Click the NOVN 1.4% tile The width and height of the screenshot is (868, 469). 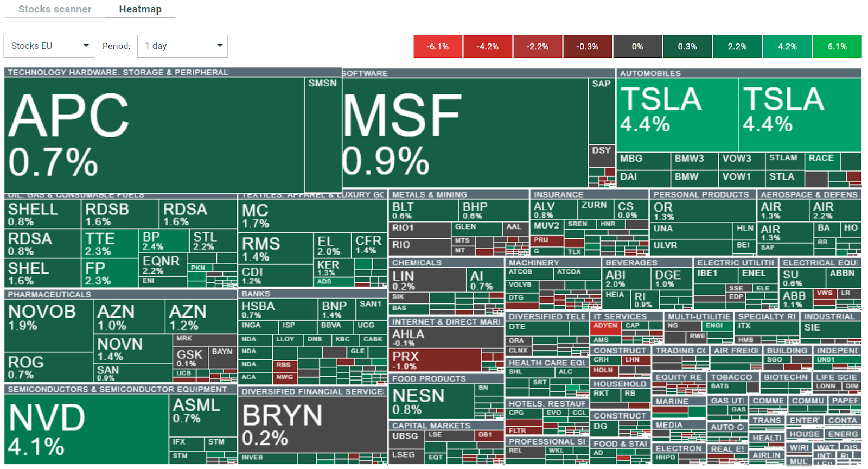click(x=133, y=348)
